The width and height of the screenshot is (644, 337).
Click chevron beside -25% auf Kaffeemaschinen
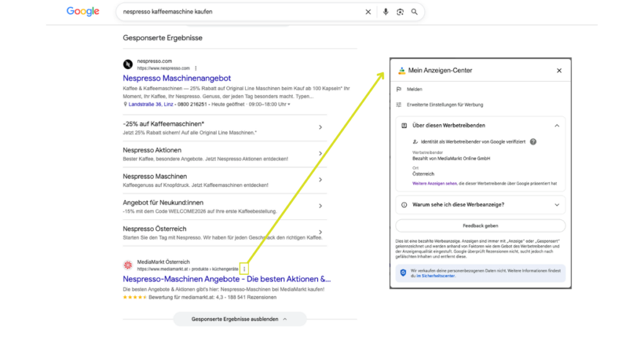pyautogui.click(x=320, y=127)
